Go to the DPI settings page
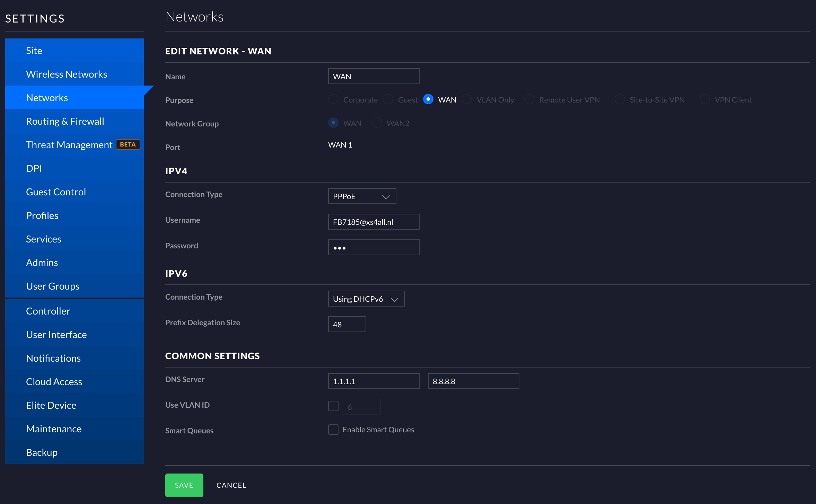The height and width of the screenshot is (504, 816). point(34,168)
